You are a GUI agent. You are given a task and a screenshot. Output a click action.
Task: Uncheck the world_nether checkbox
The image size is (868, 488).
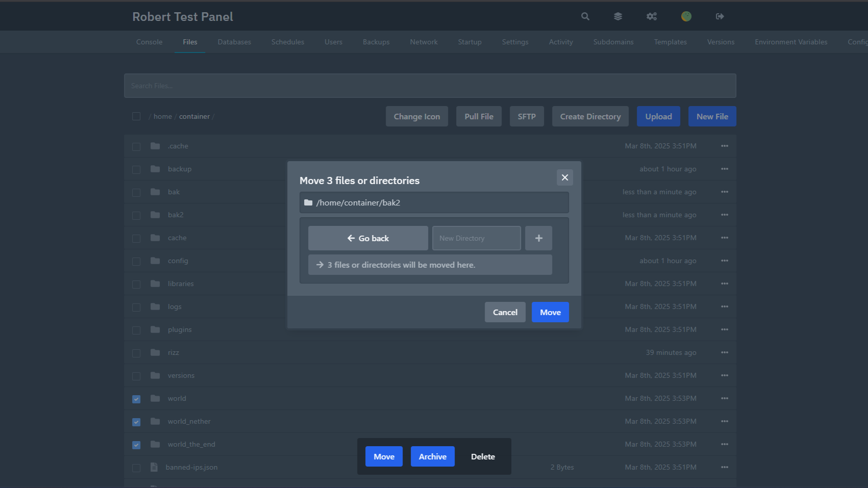pyautogui.click(x=136, y=422)
